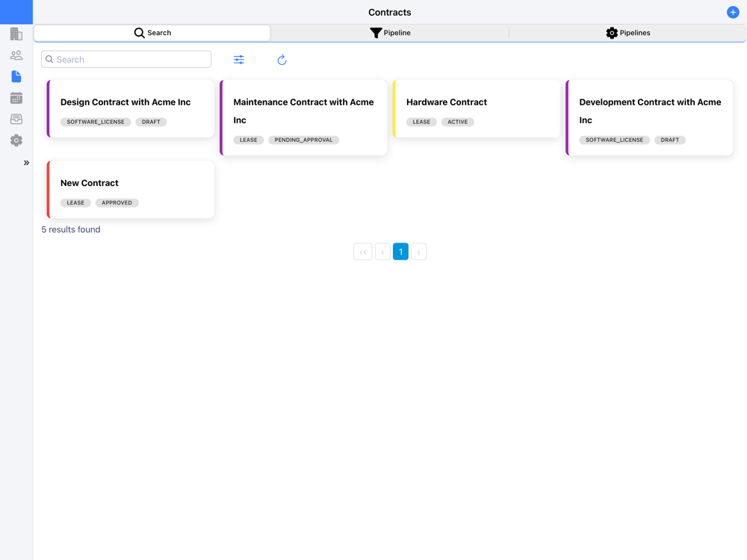Refresh the contracts list
The image size is (747, 560).
pyautogui.click(x=282, y=60)
